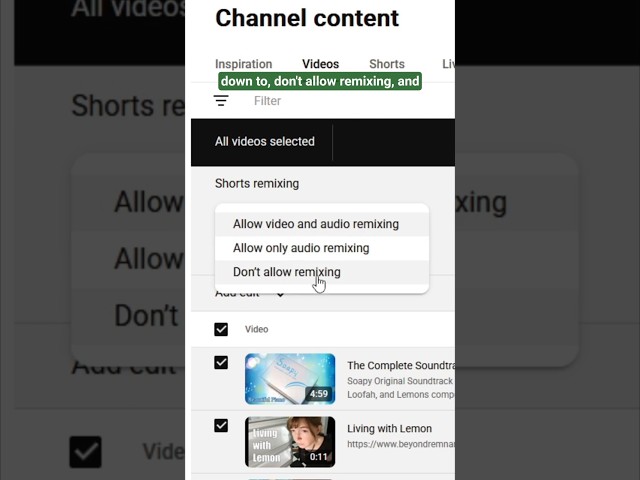This screenshot has height=480, width=640.
Task: Pick Don't allow remixing option
Action: tap(322, 272)
